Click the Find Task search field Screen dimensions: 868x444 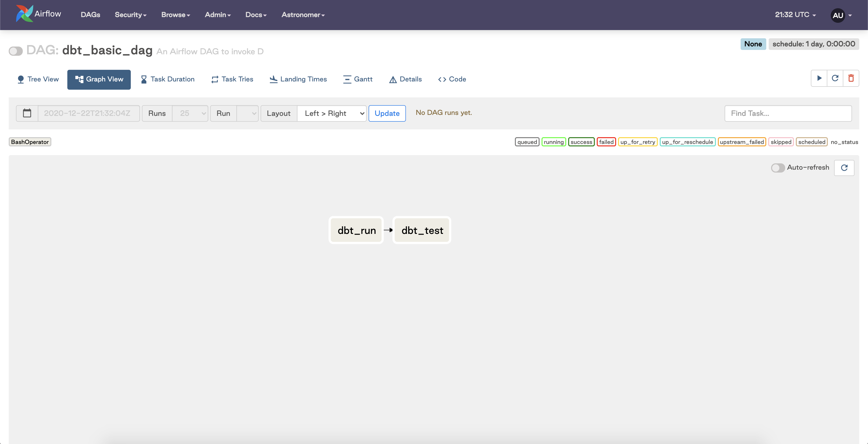(x=788, y=113)
